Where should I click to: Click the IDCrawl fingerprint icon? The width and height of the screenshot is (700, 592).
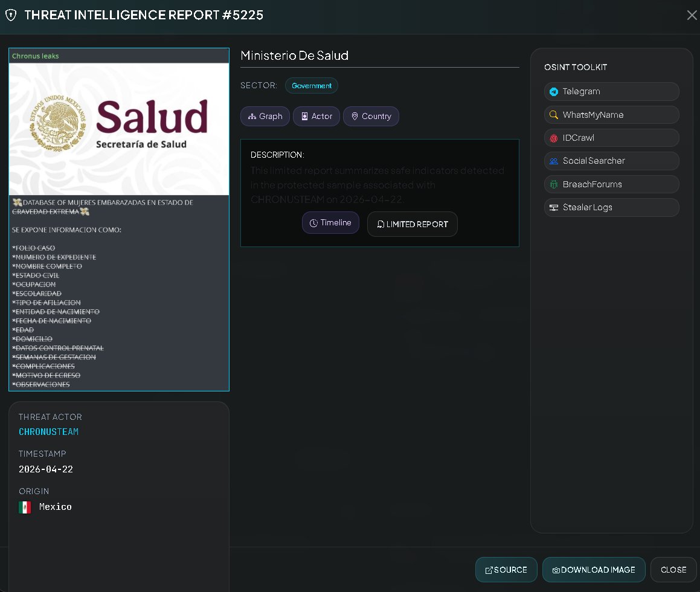pos(554,138)
